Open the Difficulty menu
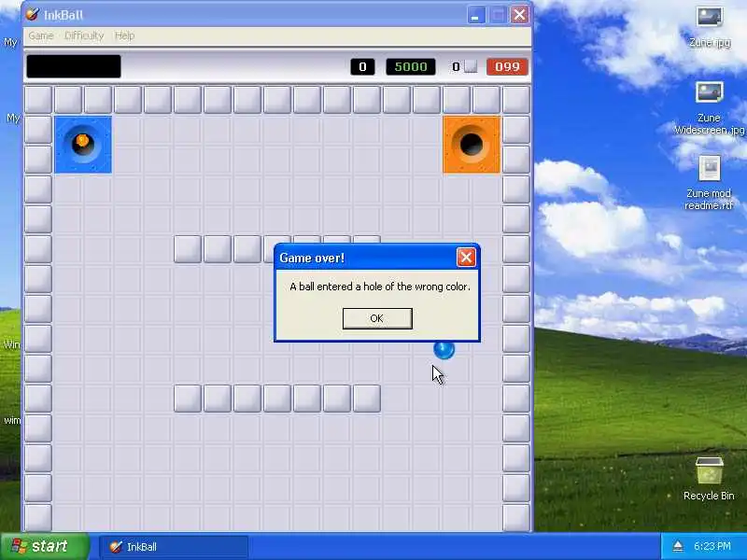 click(x=84, y=35)
